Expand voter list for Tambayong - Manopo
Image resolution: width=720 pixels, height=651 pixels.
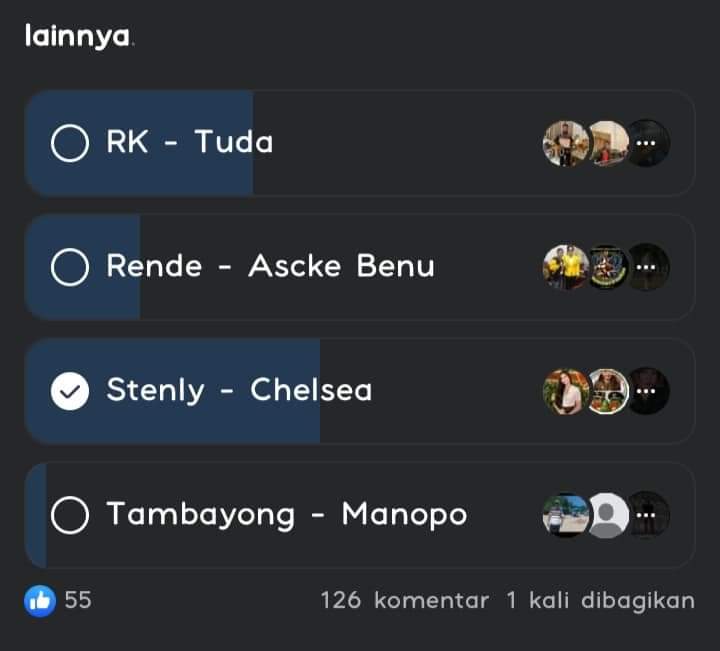click(x=647, y=515)
